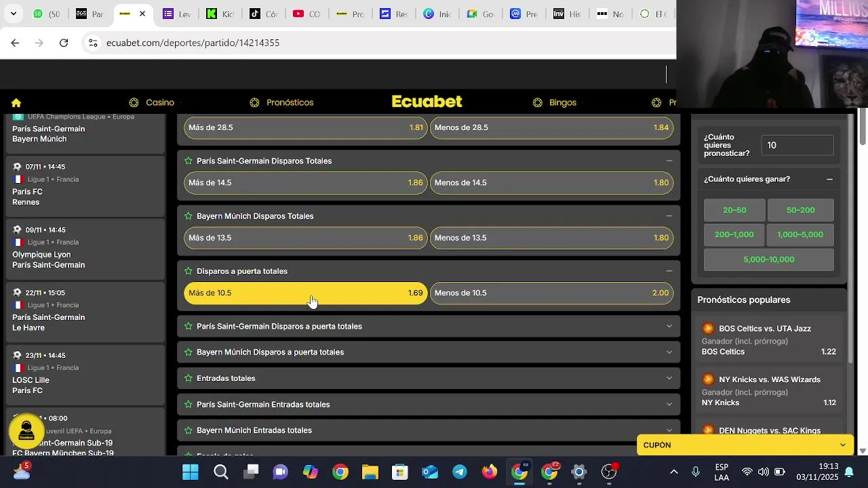Open weather widget on taskbar
This screenshot has height=488, width=868.
(21, 471)
